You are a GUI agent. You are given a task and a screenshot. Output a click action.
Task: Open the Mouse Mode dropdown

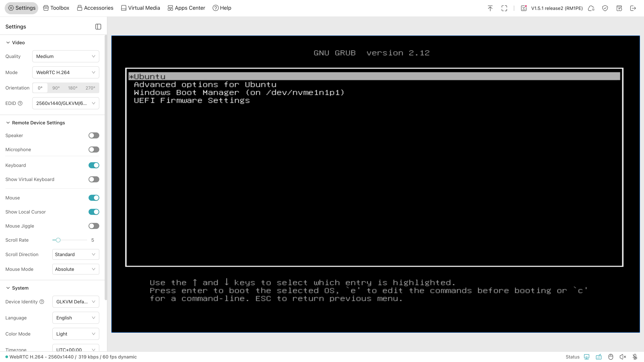click(75, 269)
